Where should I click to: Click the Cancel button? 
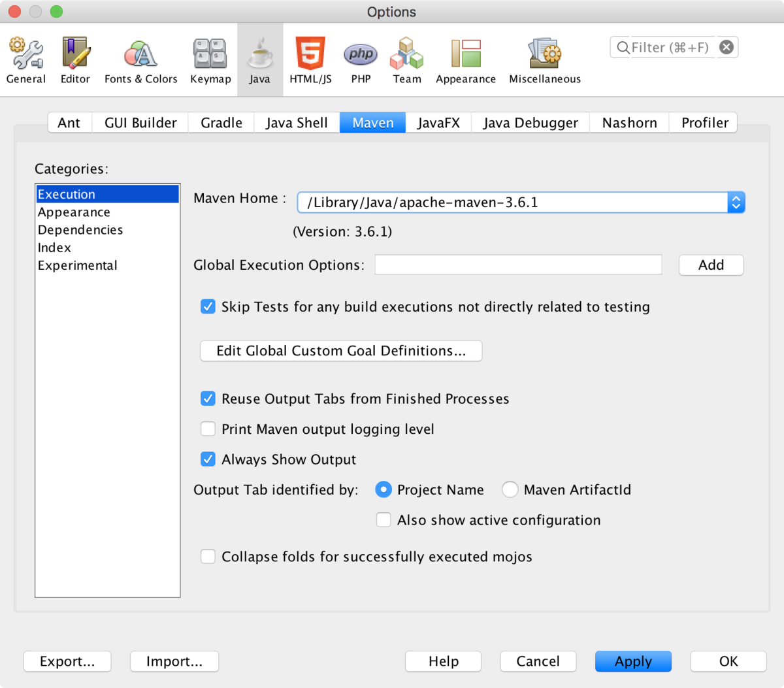coord(538,661)
